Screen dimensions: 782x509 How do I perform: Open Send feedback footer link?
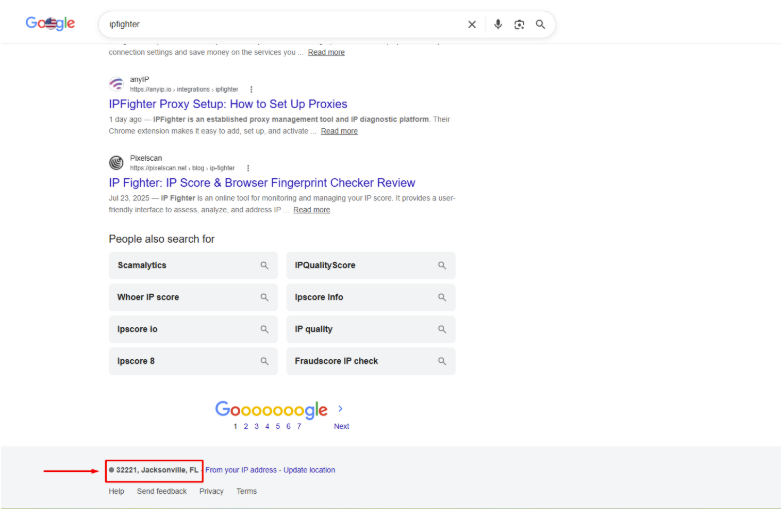click(162, 492)
